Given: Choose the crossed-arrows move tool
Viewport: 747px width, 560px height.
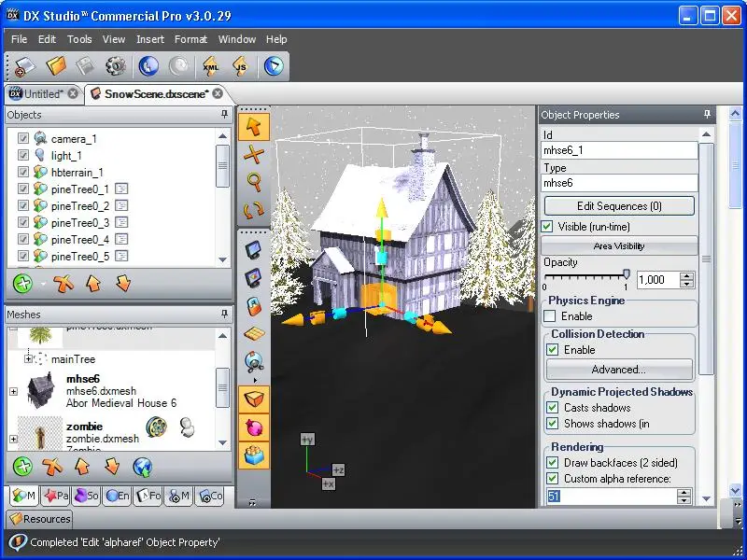Looking at the screenshot, I should [254, 154].
